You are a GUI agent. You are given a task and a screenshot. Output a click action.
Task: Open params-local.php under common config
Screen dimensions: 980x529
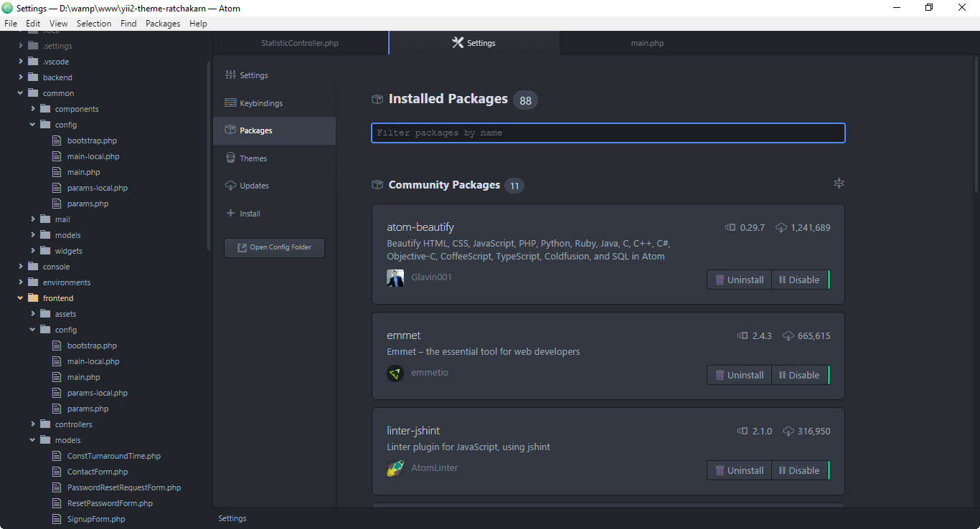98,188
